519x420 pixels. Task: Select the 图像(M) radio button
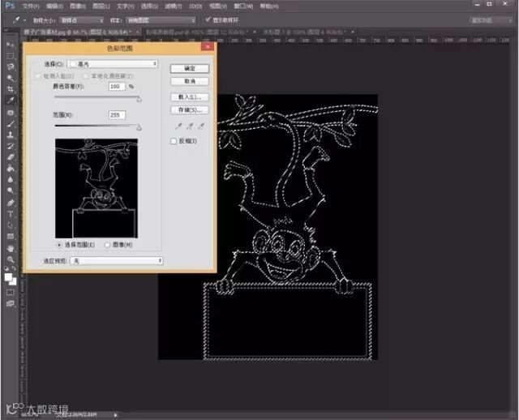[x=107, y=245]
